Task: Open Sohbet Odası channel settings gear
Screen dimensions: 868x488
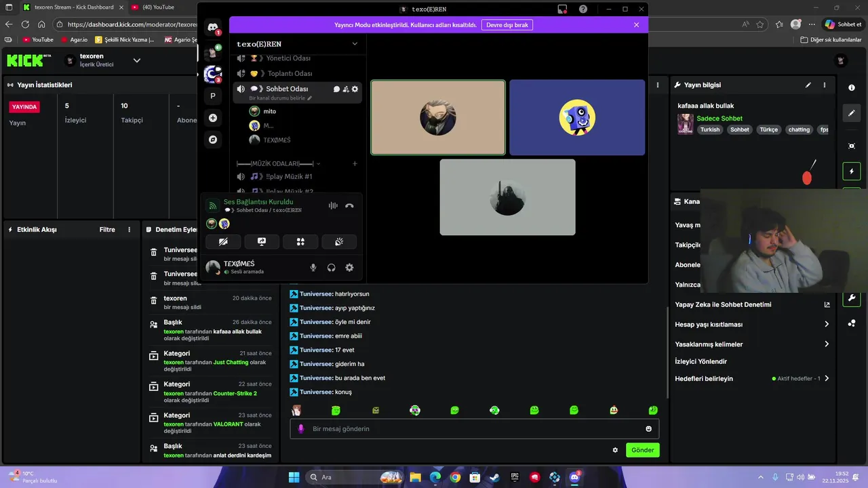Action: [x=355, y=89]
